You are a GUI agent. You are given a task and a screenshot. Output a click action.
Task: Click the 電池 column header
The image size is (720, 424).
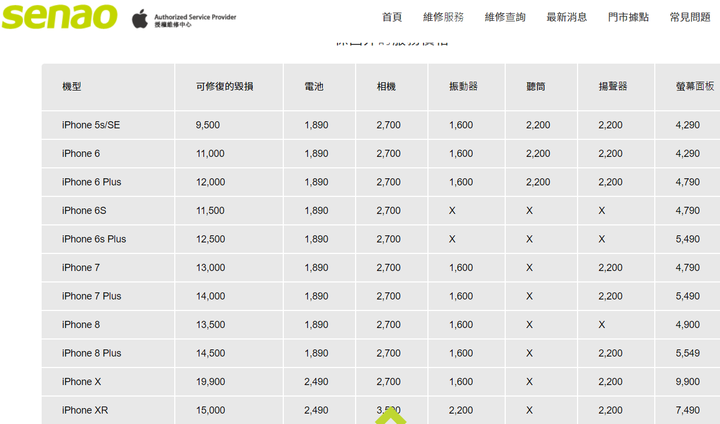tap(314, 86)
